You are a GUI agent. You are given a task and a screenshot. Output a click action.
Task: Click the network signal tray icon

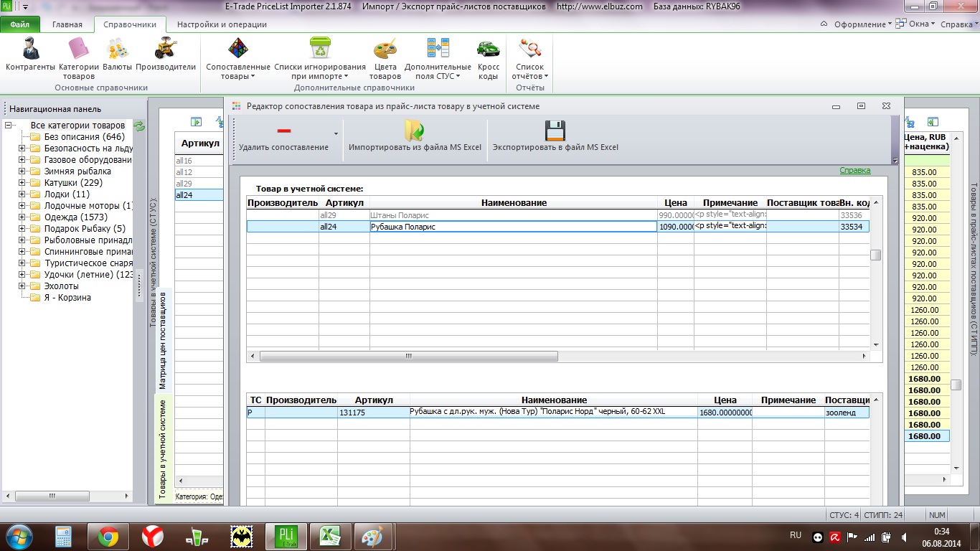870,536
